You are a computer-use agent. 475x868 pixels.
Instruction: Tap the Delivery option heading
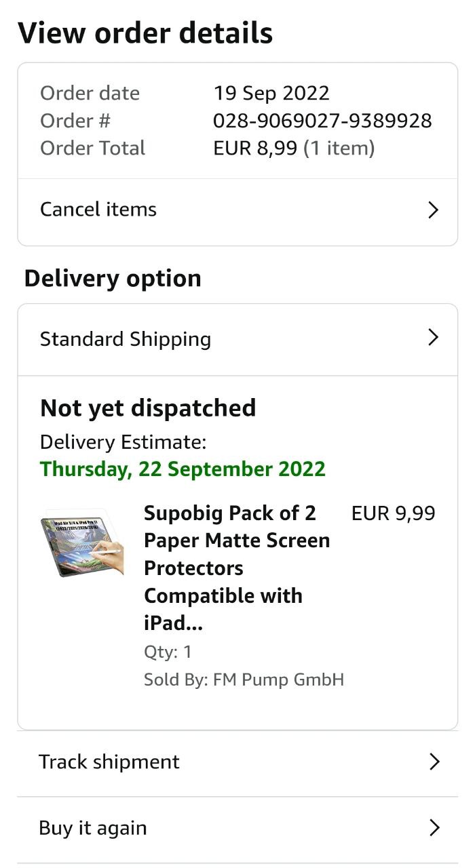[x=113, y=279]
